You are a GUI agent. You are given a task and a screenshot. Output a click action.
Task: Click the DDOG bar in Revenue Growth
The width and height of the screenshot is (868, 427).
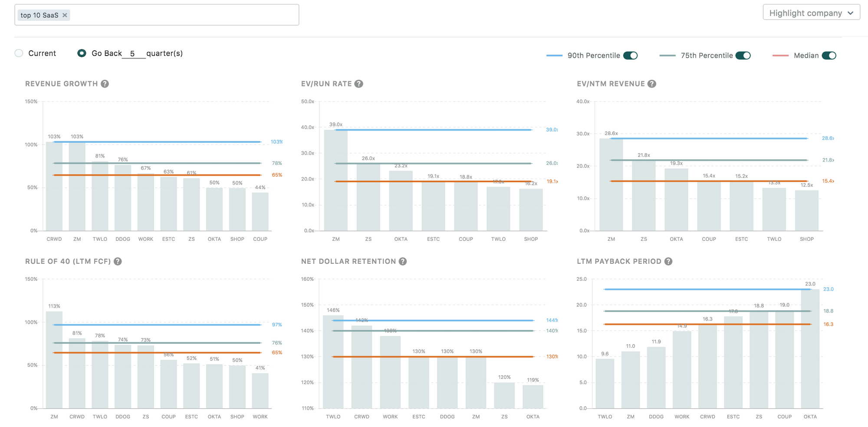(x=123, y=197)
